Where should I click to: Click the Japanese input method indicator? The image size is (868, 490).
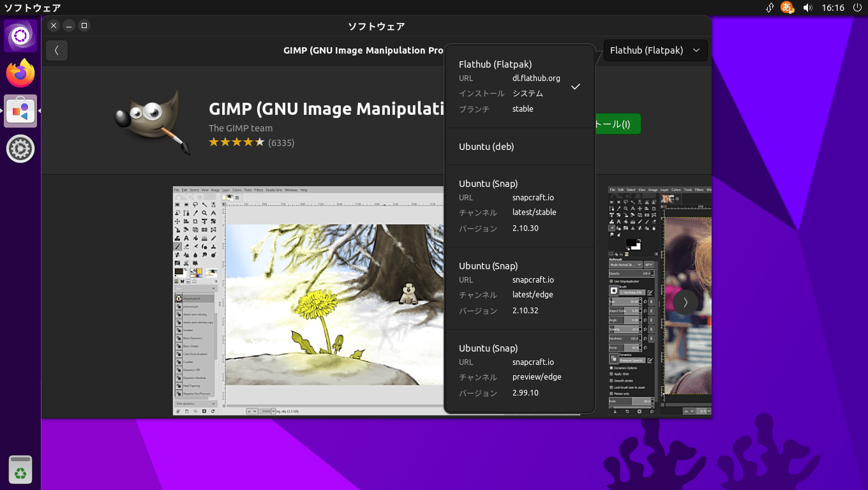(788, 8)
